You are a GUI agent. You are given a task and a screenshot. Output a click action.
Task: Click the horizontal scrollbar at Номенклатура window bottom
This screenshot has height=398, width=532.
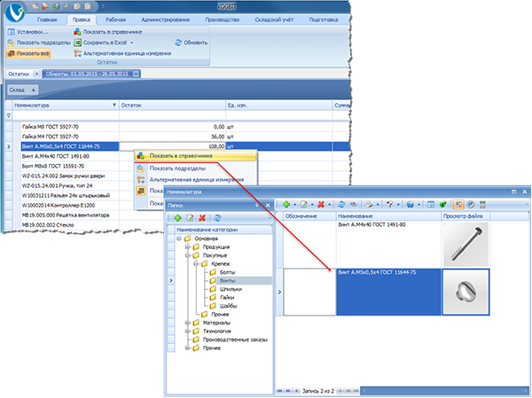pyautogui.click(x=444, y=391)
